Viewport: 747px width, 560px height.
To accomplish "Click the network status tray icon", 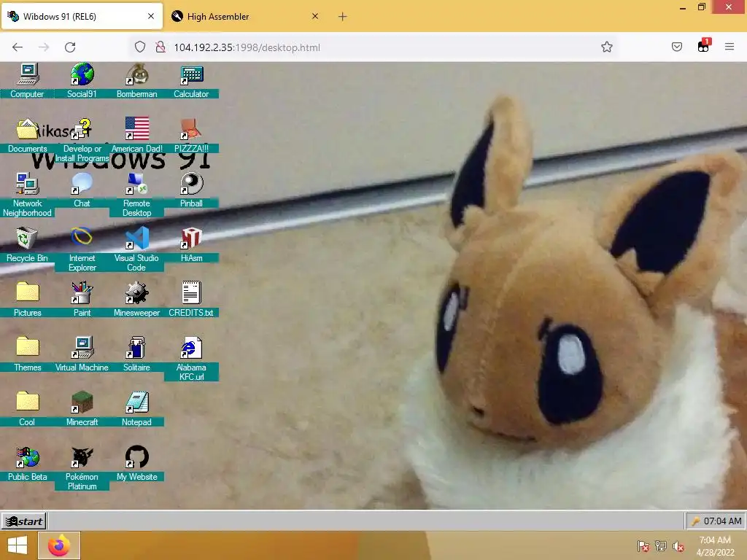I will pyautogui.click(x=661, y=546).
